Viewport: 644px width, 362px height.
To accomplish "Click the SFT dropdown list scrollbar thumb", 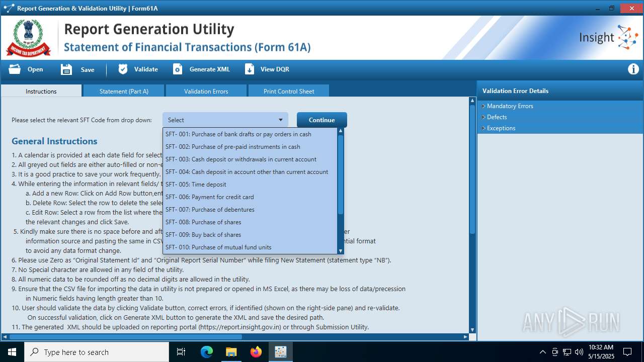I will [341, 174].
